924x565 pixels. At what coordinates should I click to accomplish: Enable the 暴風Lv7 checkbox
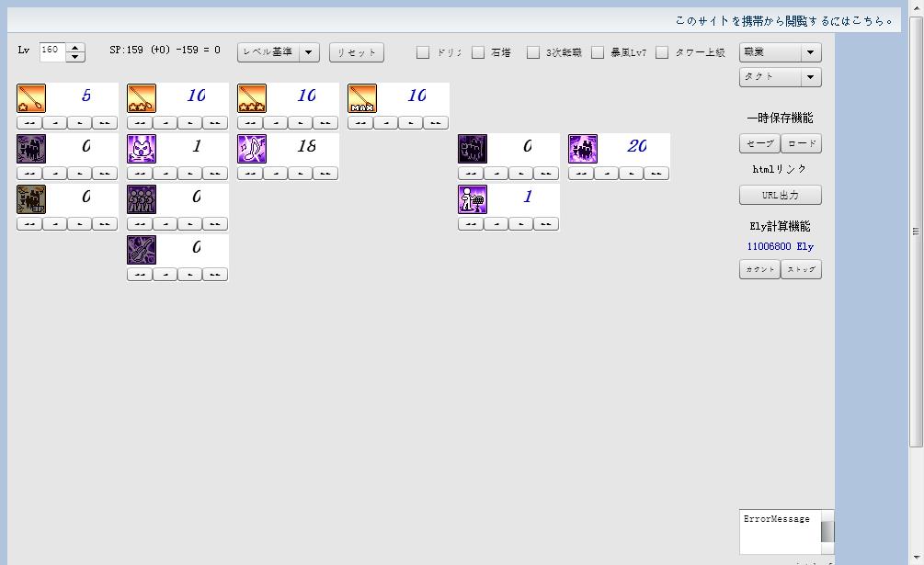tap(598, 52)
